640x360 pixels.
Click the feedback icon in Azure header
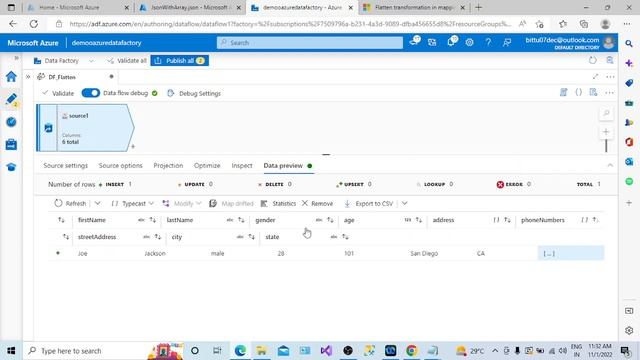tap(507, 42)
